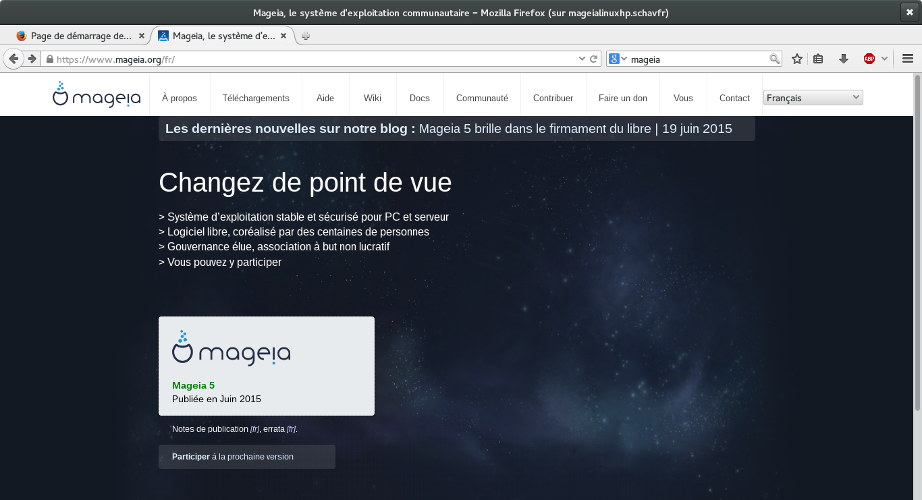Click the browser Back arrow button

(14, 59)
